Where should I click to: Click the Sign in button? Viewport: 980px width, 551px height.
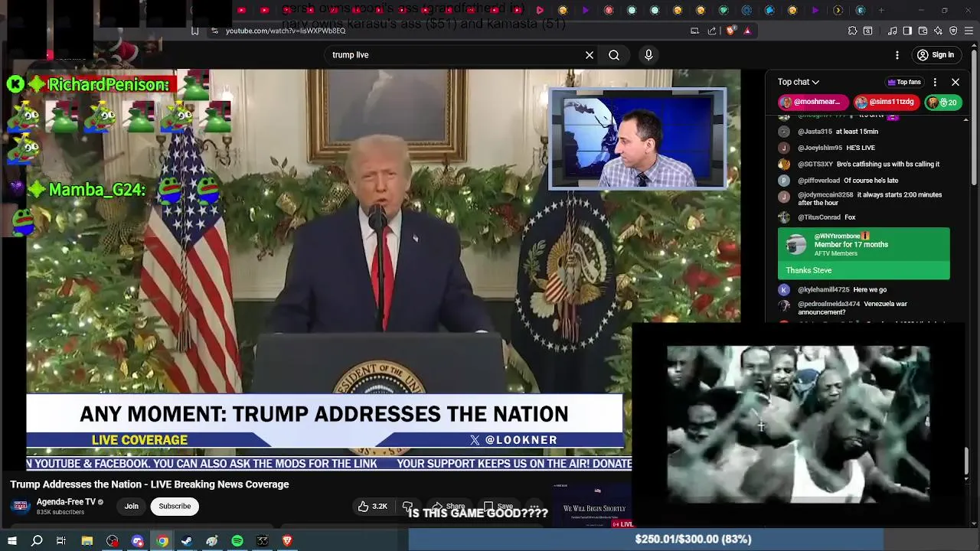coord(936,55)
